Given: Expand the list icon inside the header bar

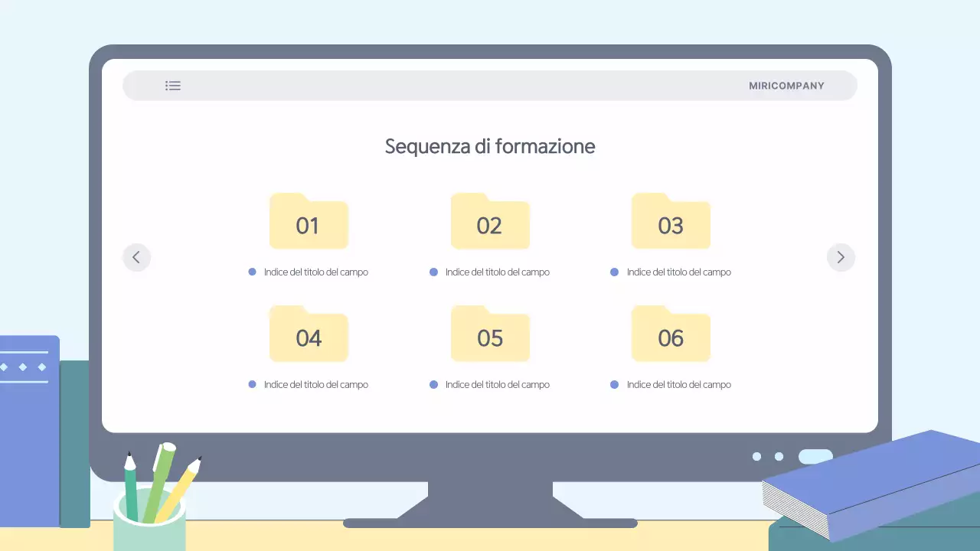Looking at the screenshot, I should pos(173,86).
